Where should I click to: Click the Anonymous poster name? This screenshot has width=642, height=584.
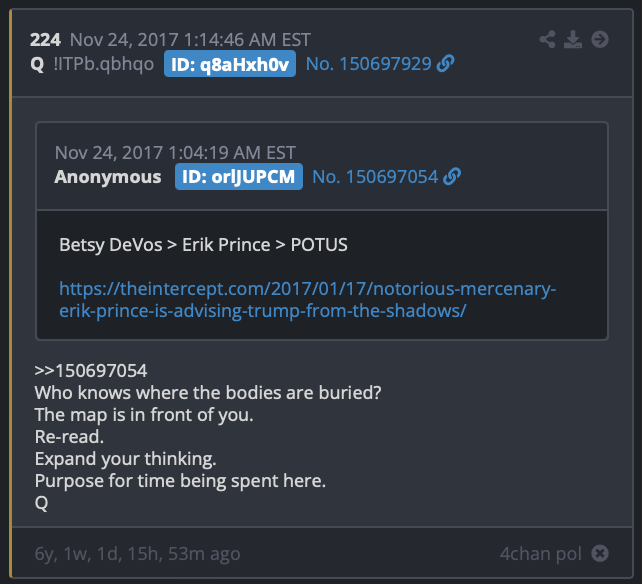pos(108,177)
